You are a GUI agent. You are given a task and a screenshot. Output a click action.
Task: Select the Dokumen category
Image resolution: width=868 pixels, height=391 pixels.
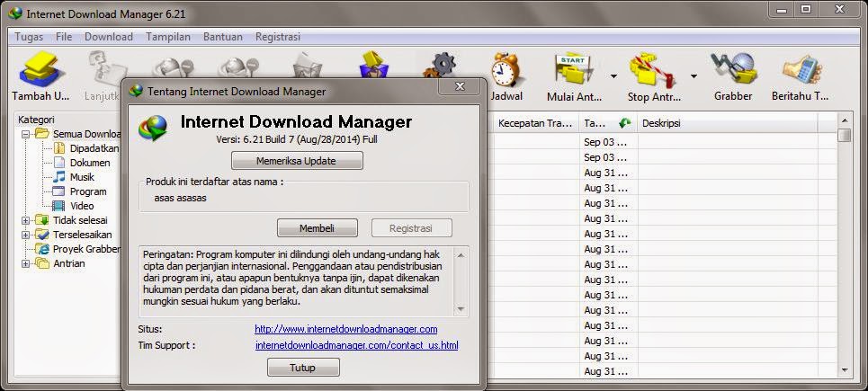point(82,163)
